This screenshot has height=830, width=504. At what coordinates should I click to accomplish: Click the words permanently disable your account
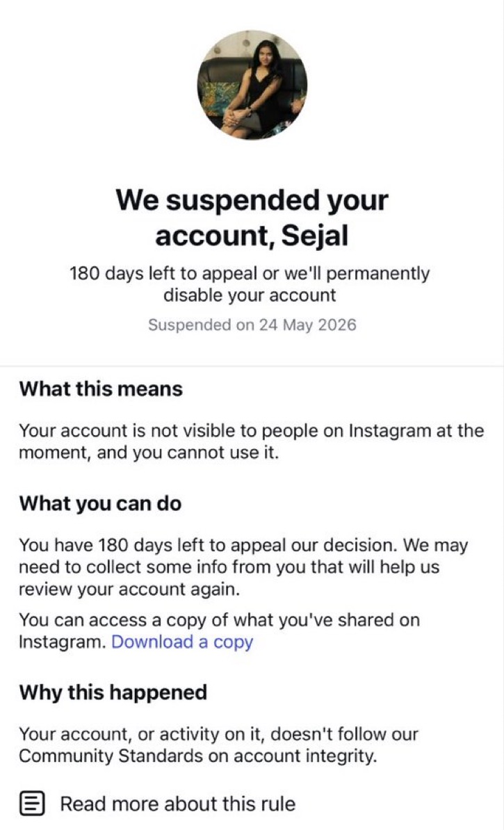[x=297, y=284]
